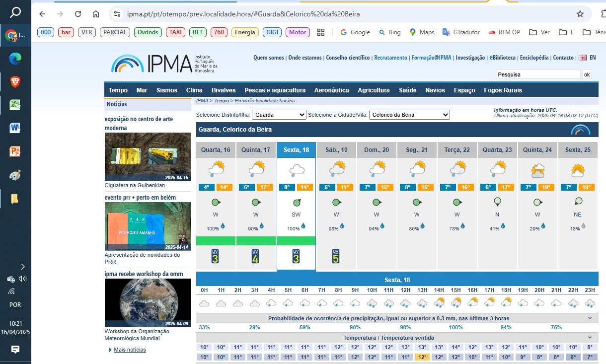Screen dimensions: 606x364
Task: Reload the page with refresh icon
Action: click(x=78, y=14)
